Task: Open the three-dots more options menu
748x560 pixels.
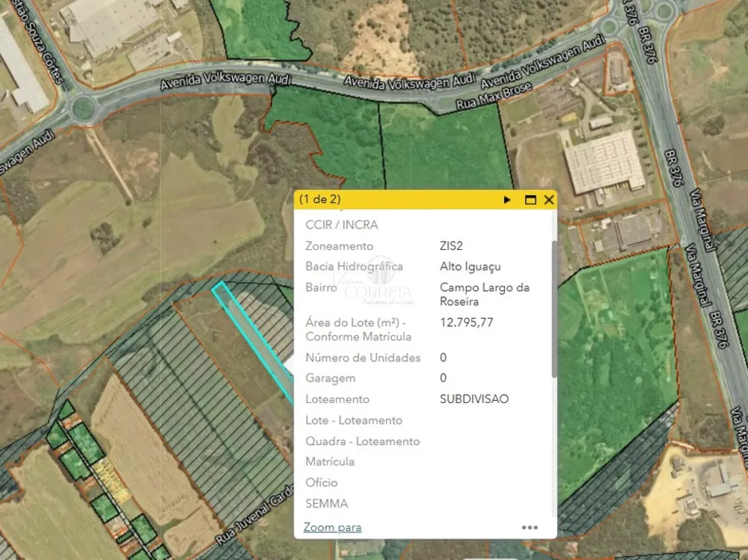Action: tap(530, 528)
